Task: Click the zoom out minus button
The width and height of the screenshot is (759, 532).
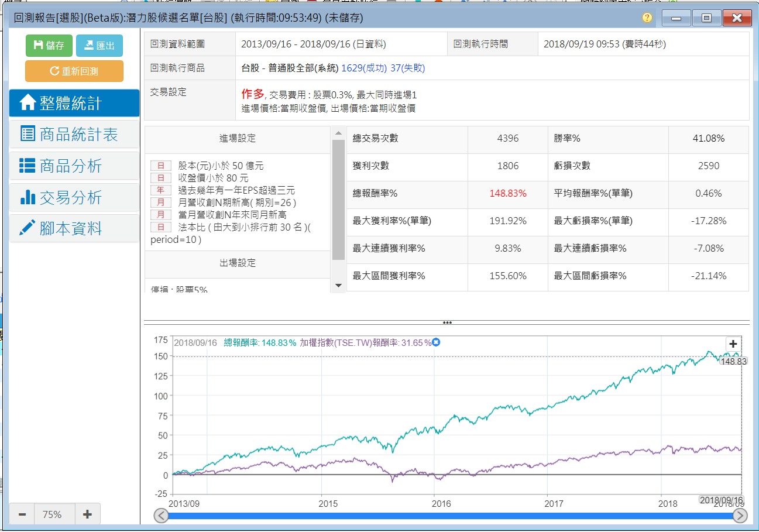Action: pos(22,514)
